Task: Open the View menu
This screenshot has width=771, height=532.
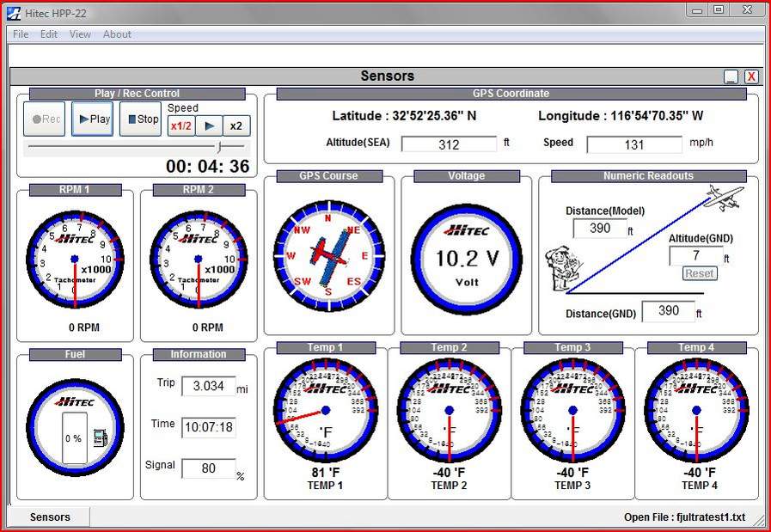Action: (80, 34)
